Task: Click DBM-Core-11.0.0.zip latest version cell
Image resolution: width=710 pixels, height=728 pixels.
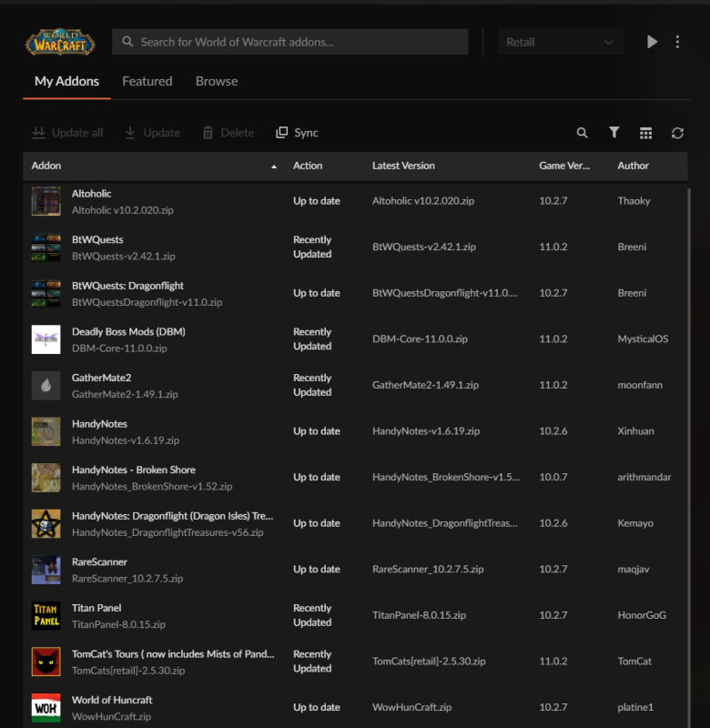Action: 420,339
